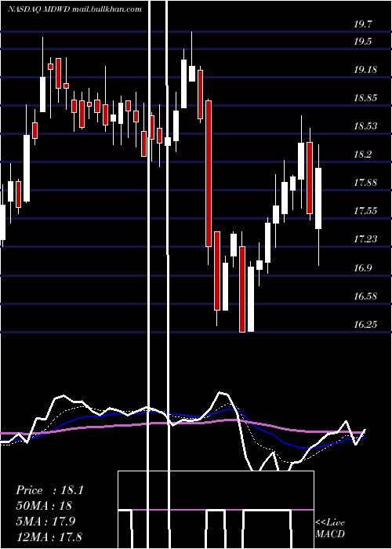This screenshot has height=549, width=392.
Task: Click the 5MA : 17.9 readout
Action: click(45, 521)
